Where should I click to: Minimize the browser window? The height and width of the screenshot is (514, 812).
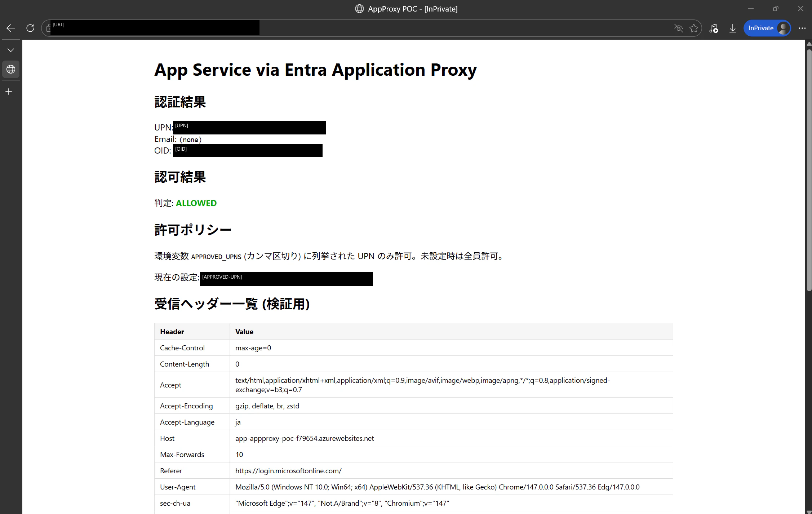click(751, 9)
